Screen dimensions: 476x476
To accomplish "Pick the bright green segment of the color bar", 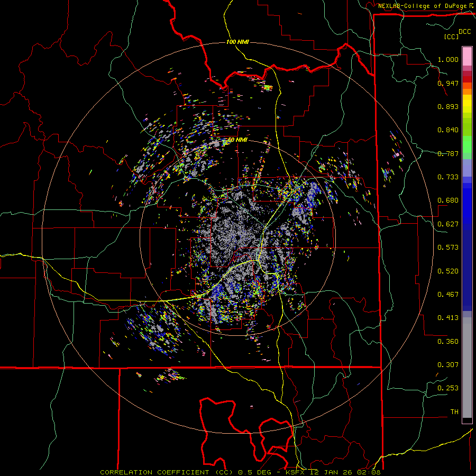I will (467, 144).
